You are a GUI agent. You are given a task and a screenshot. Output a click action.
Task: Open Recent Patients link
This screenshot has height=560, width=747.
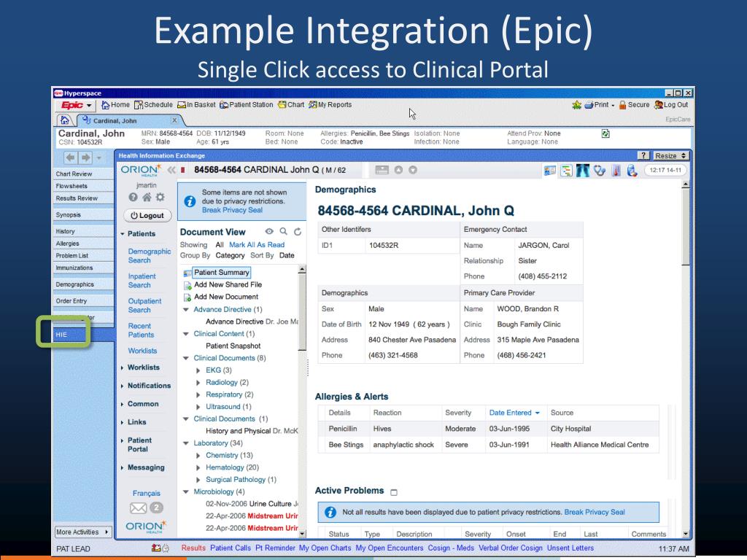pos(141,330)
